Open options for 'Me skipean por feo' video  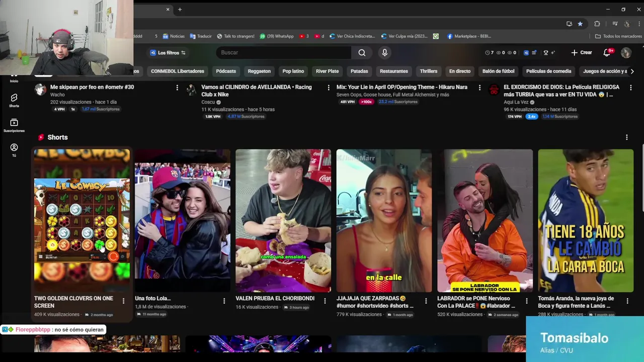(177, 87)
